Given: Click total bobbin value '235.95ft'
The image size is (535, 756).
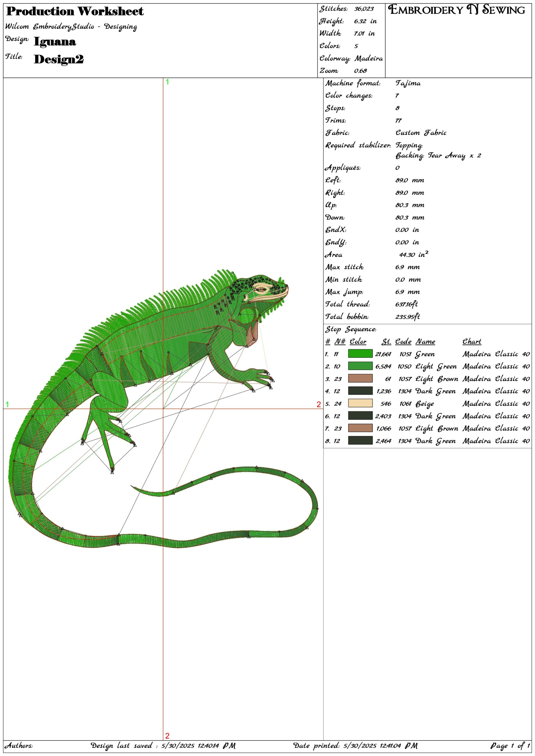Looking at the screenshot, I should (407, 317).
